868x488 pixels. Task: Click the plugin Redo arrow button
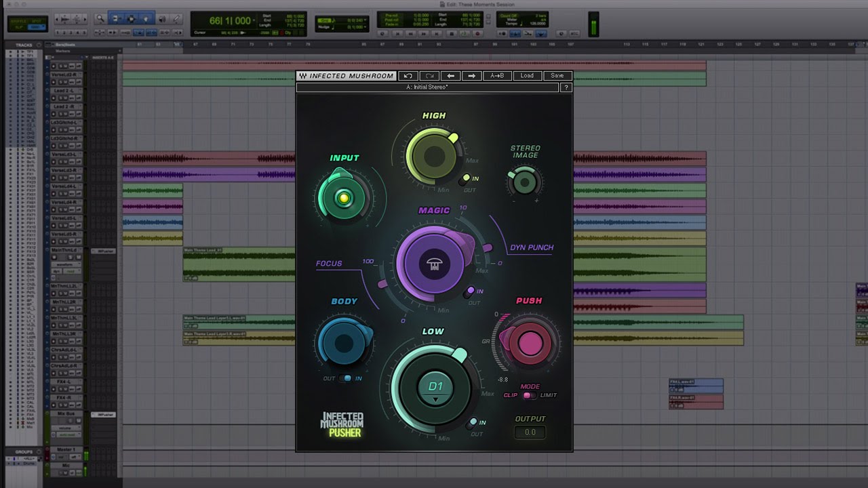pos(429,76)
